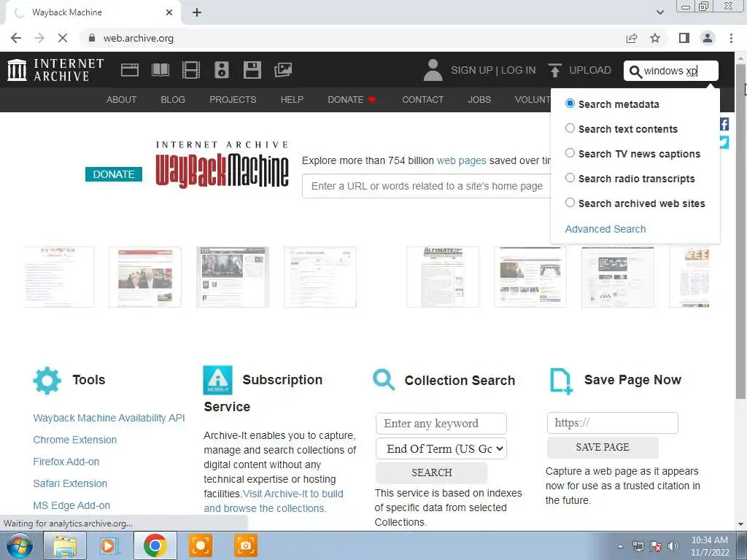Click the Collection Search magnifier icon
The image size is (747, 560).
coord(384,380)
